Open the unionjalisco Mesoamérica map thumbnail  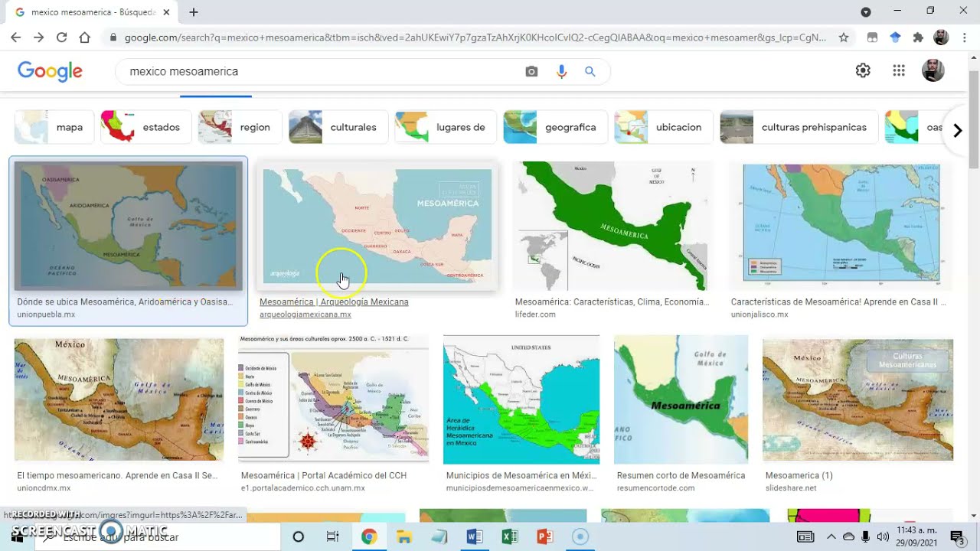tap(841, 226)
